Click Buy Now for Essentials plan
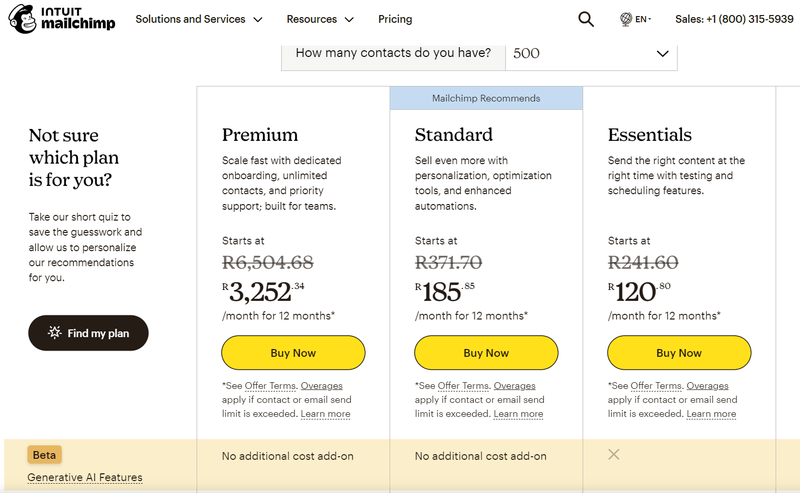 pos(679,353)
